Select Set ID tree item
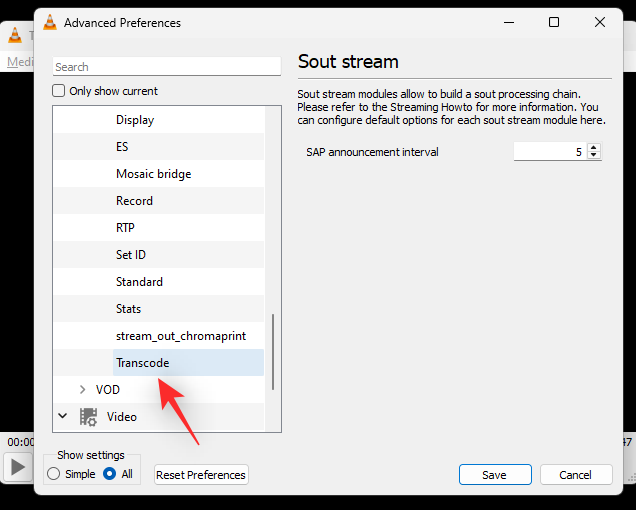Viewport: 636px width, 510px height. point(131,254)
